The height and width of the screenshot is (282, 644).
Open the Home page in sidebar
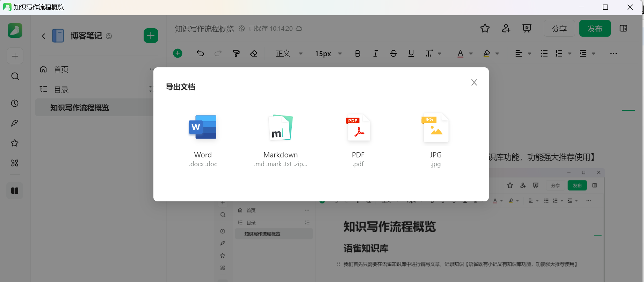pos(61,69)
